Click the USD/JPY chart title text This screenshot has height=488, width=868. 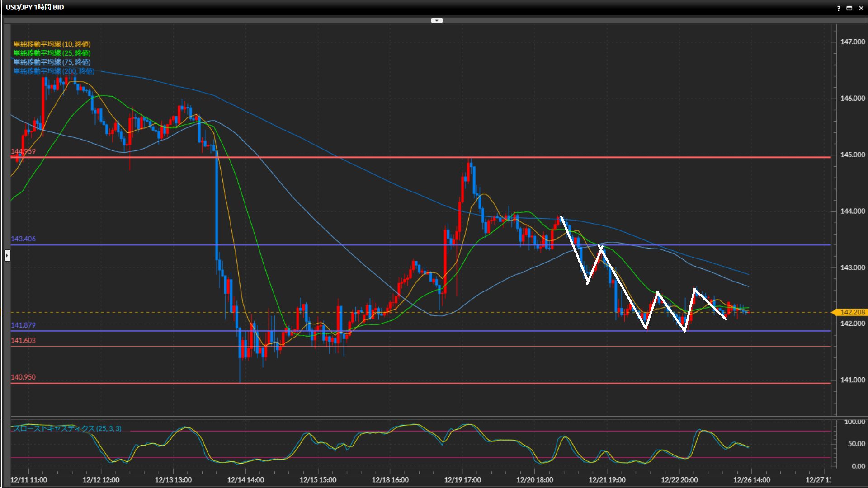(35, 7)
